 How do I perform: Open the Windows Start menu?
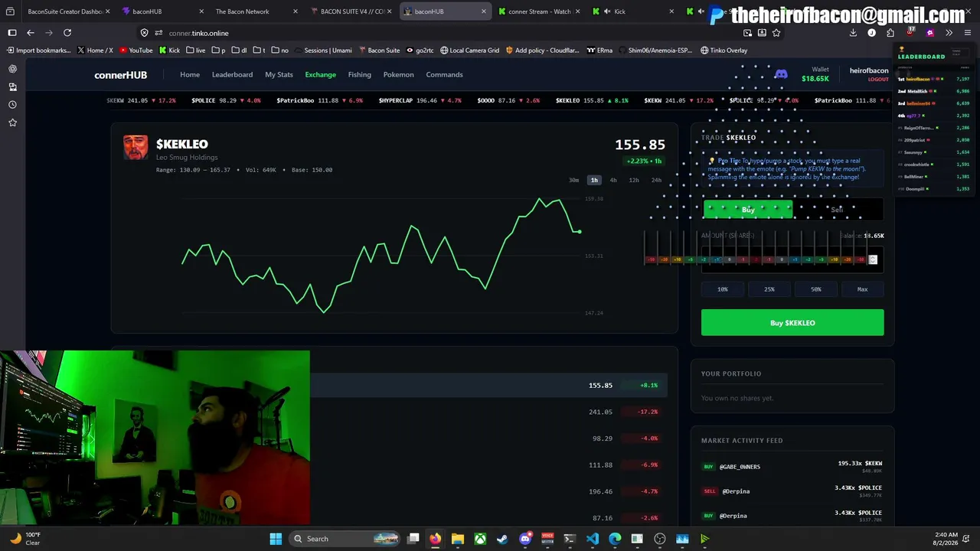[276, 539]
